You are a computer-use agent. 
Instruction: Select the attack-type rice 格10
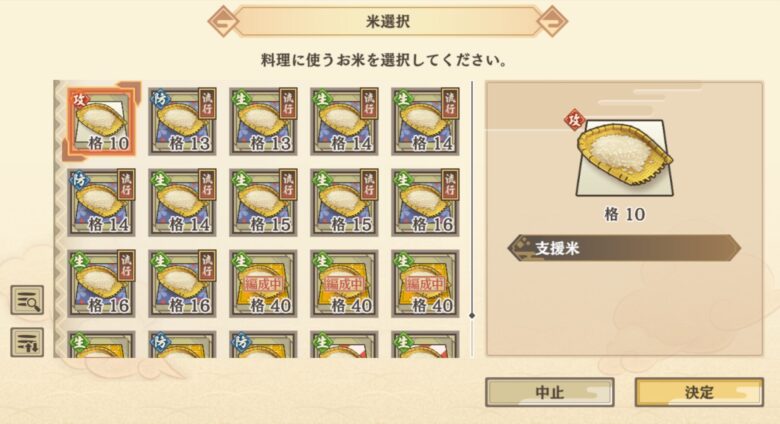101,121
